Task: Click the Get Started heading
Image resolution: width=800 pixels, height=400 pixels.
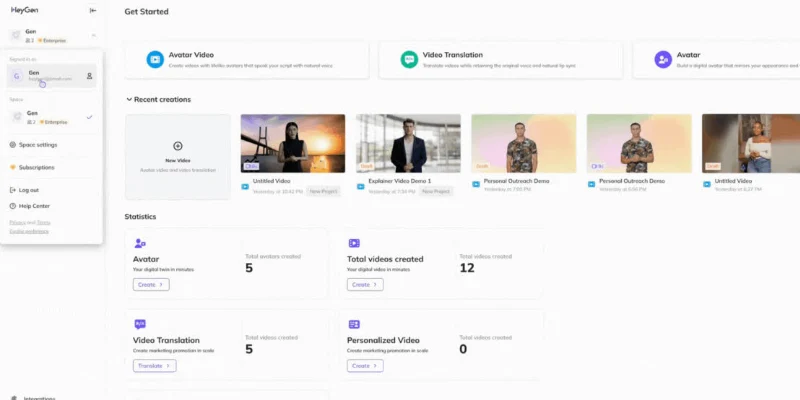Action: (146, 12)
